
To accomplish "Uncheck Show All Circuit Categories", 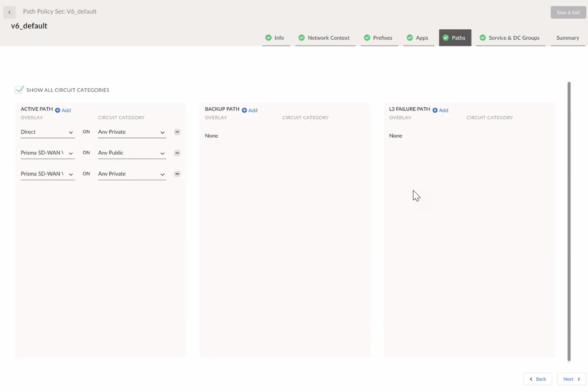I will click(19, 90).
